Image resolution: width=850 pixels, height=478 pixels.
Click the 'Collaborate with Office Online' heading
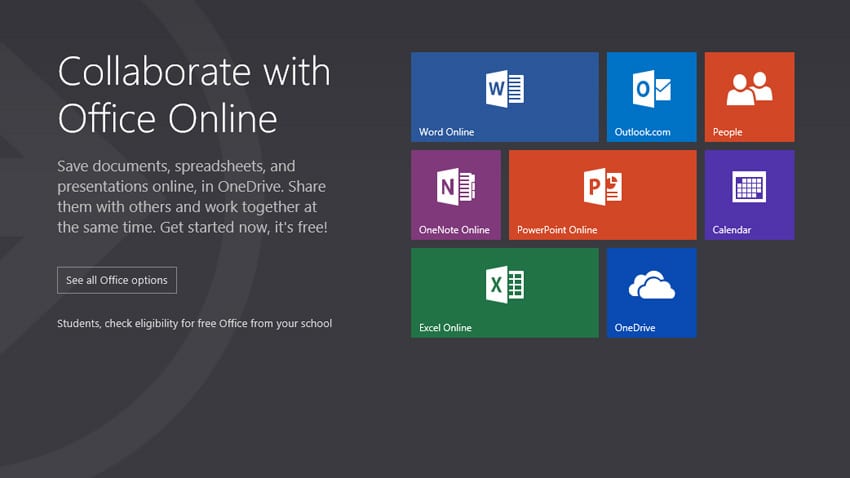194,95
